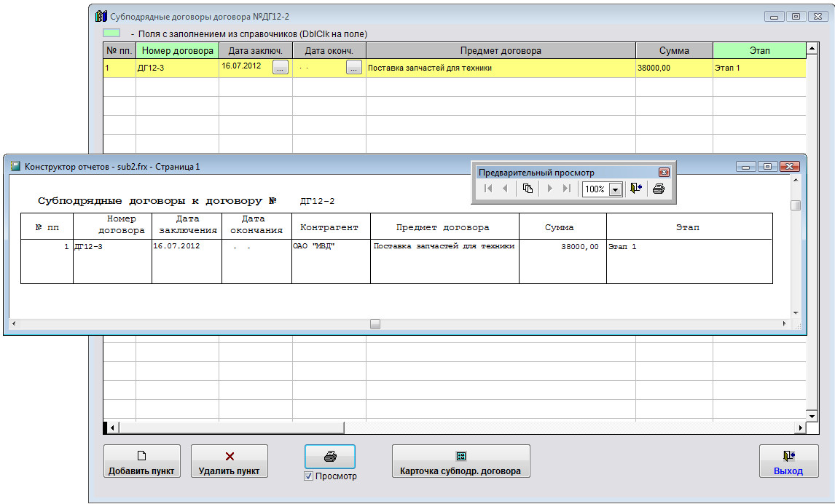Screen dimensions: 835x504
Task: Print report from preview toolbar
Action: tap(659, 189)
